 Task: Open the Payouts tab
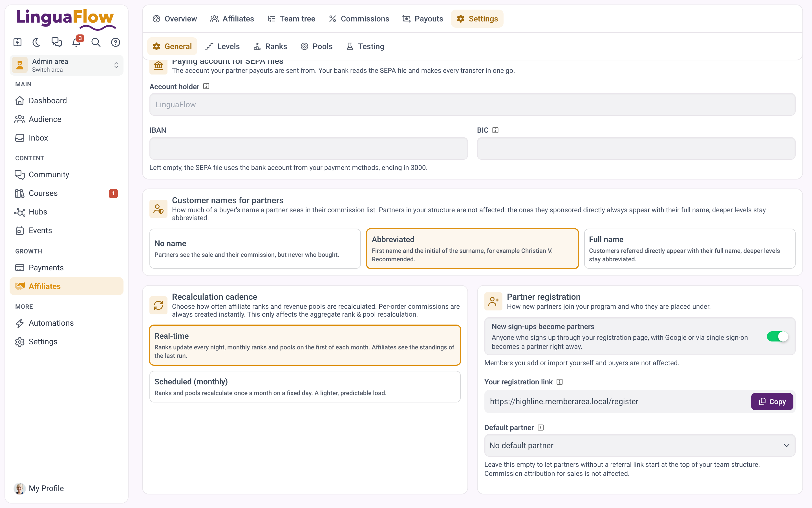(x=423, y=19)
